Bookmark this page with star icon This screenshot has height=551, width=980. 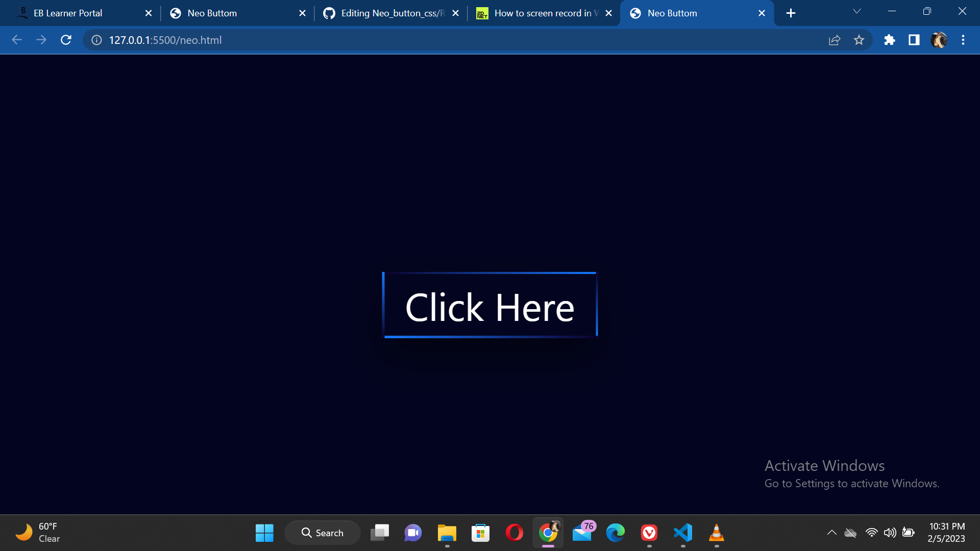point(859,40)
